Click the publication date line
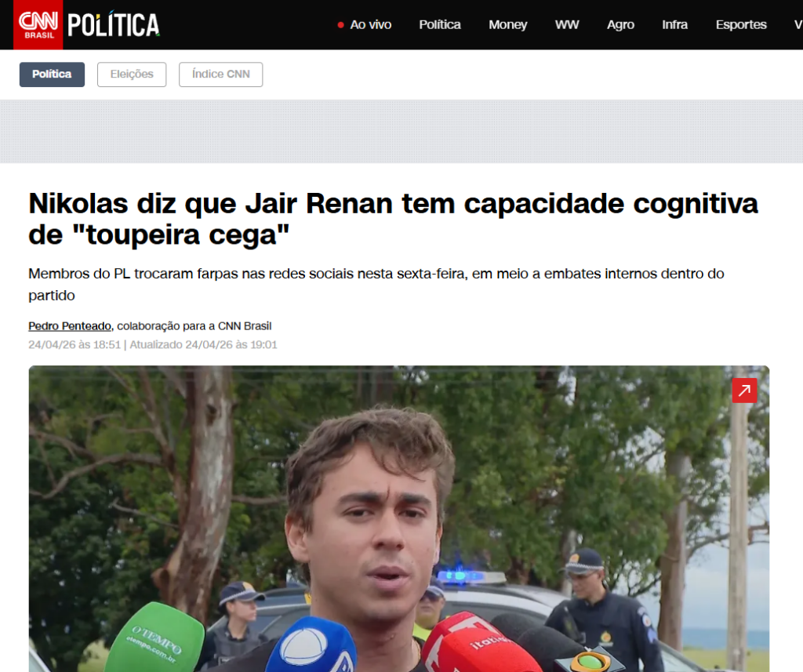803x672 pixels. coord(153,345)
